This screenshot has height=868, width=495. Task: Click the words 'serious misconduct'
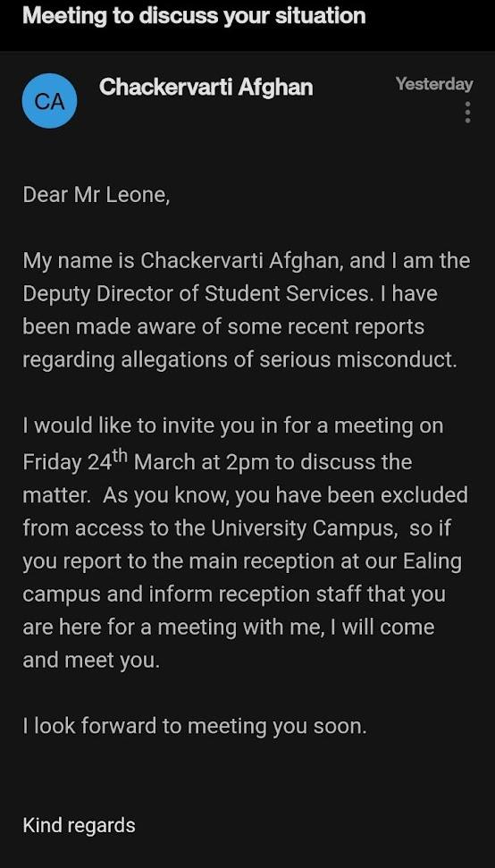(x=357, y=360)
